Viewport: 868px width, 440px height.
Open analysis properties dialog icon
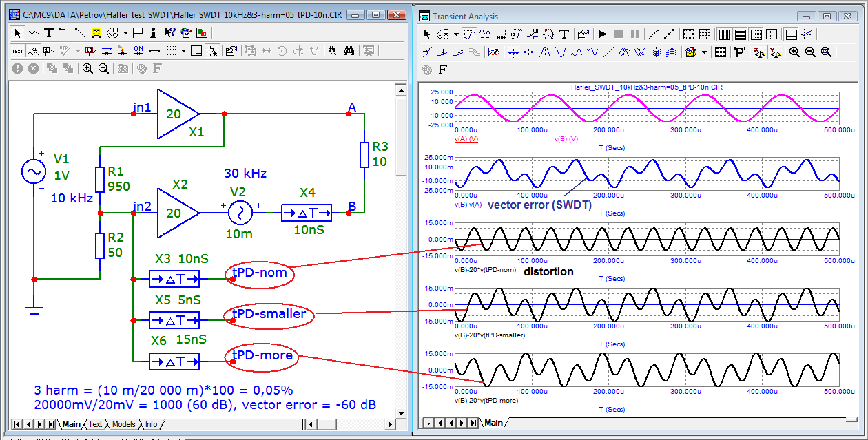pos(583,34)
